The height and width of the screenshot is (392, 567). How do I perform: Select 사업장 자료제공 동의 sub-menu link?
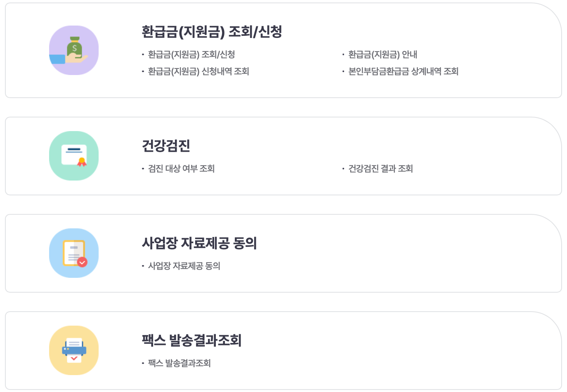tap(183, 266)
